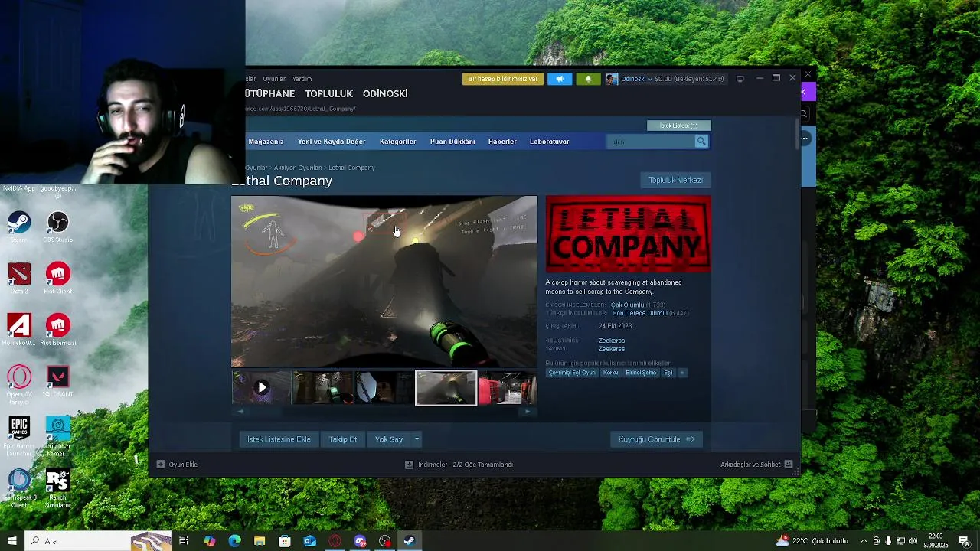Open Opera GX desktop shortcut
This screenshot has width=980, height=551.
(19, 384)
